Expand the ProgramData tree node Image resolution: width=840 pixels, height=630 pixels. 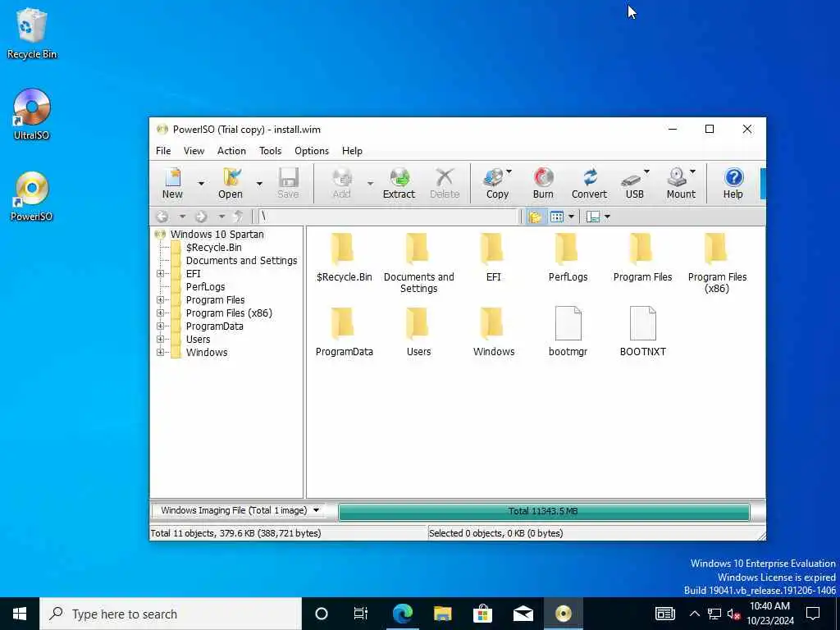[x=160, y=326]
